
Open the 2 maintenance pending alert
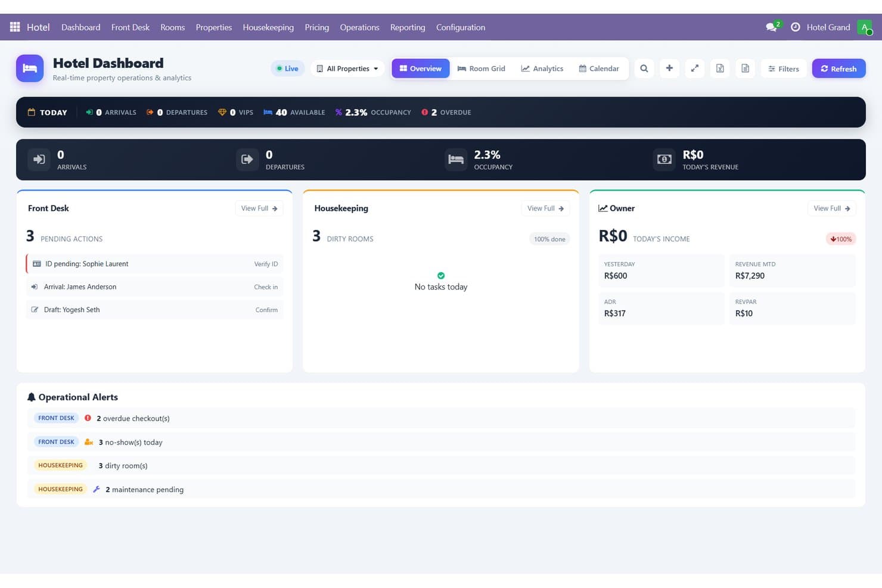coord(441,489)
